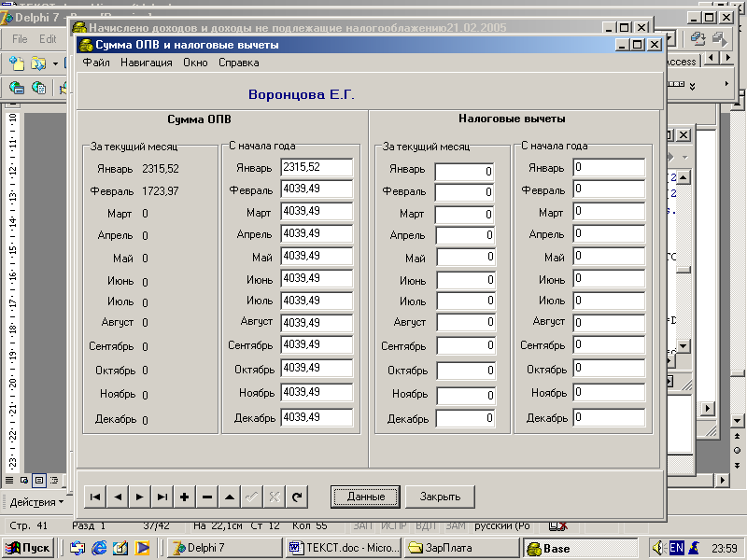Delete record using the minus button
The width and height of the screenshot is (747, 560).
click(206, 497)
